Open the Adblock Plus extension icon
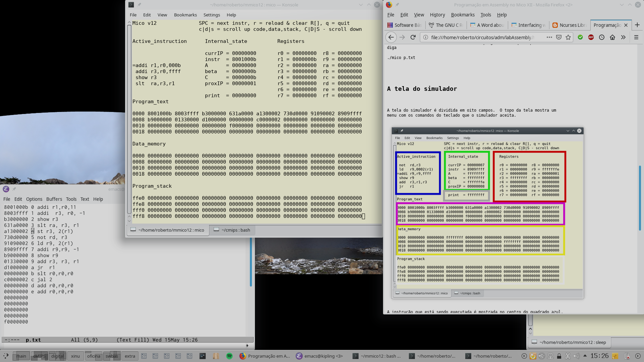The image size is (644, 362). [591, 37]
